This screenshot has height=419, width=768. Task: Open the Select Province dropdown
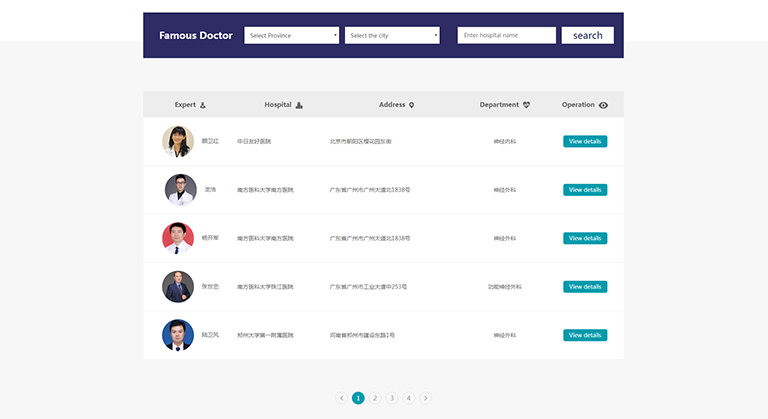click(292, 35)
